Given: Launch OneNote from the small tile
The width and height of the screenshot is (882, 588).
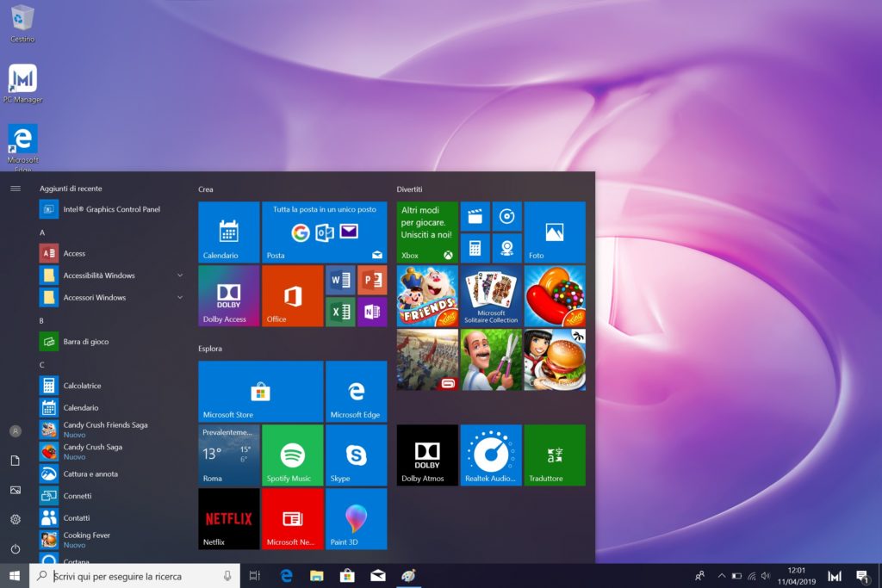Looking at the screenshot, I should point(372,312).
